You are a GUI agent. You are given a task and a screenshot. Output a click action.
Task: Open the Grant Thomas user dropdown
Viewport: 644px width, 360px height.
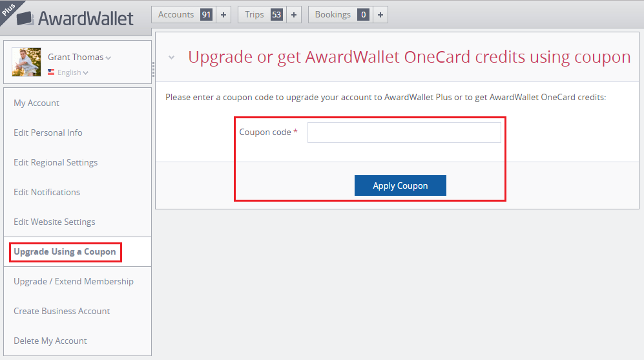[79, 58]
